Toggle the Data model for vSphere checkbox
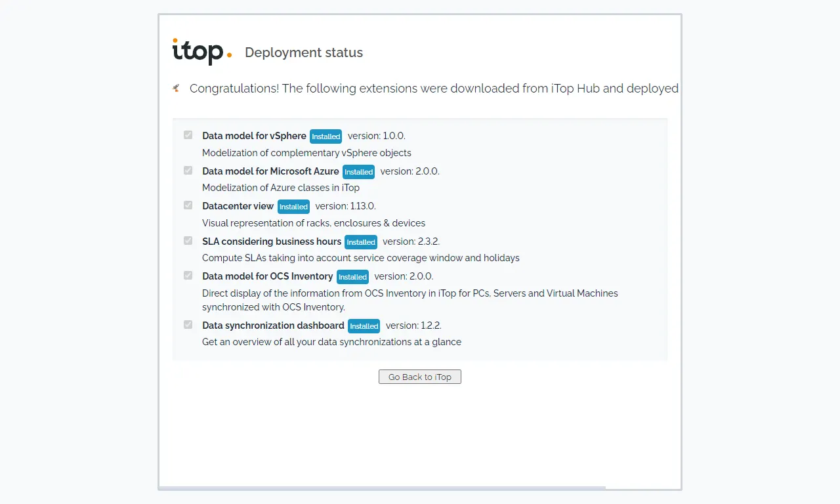Viewport: 840px width, 504px height. (x=188, y=135)
